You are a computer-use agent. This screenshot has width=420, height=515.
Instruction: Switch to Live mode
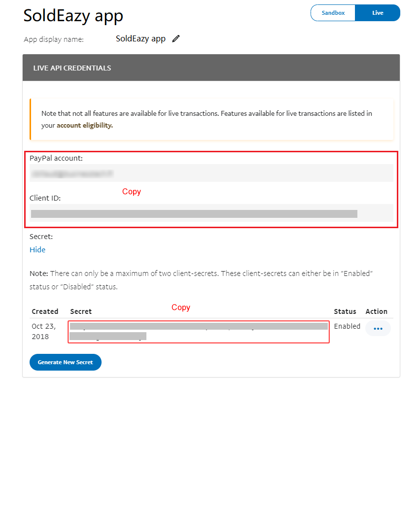point(378,13)
